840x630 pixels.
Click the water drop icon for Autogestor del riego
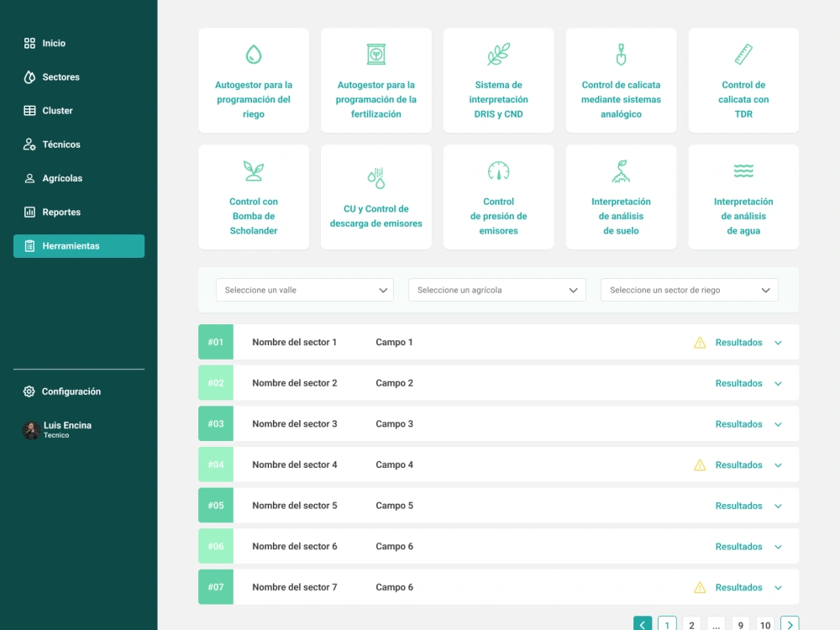(253, 53)
